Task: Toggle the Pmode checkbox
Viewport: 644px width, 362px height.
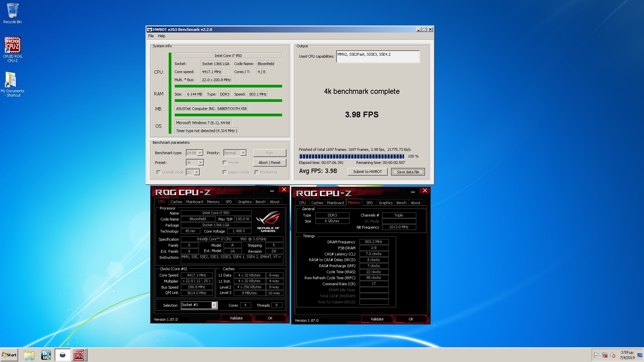Action: coord(225,163)
